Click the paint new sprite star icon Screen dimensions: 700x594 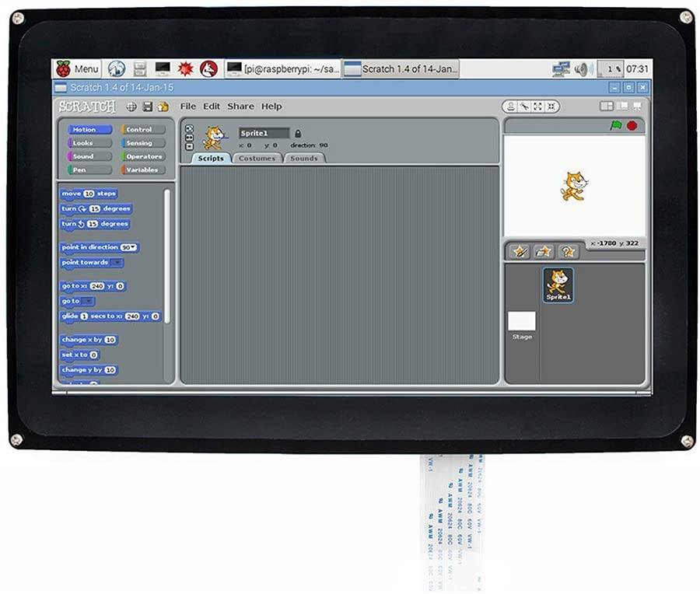pyautogui.click(x=520, y=251)
